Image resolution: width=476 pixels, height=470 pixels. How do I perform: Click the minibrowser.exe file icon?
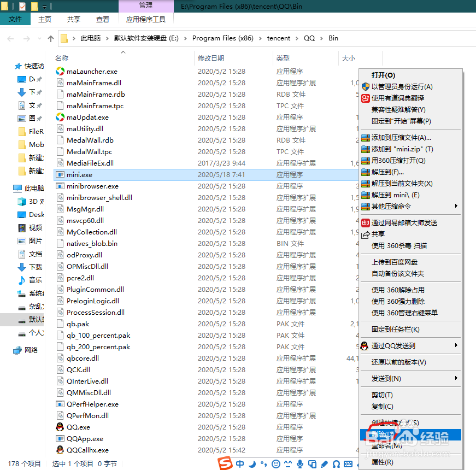point(60,186)
